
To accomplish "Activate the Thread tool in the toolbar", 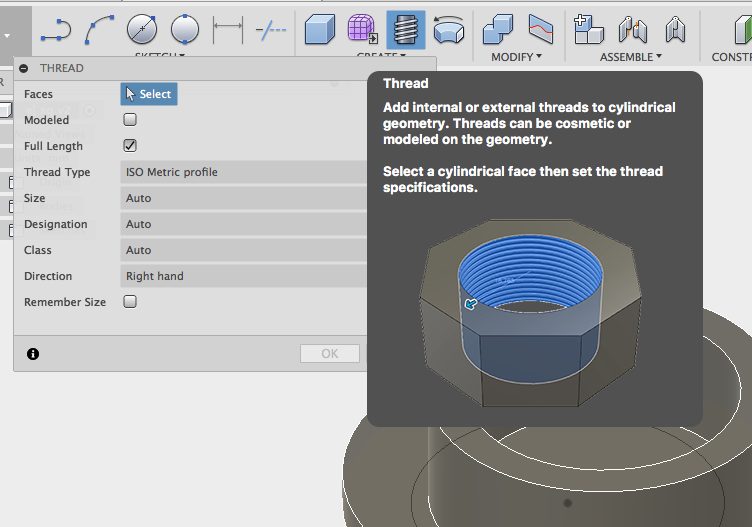I will 405,30.
